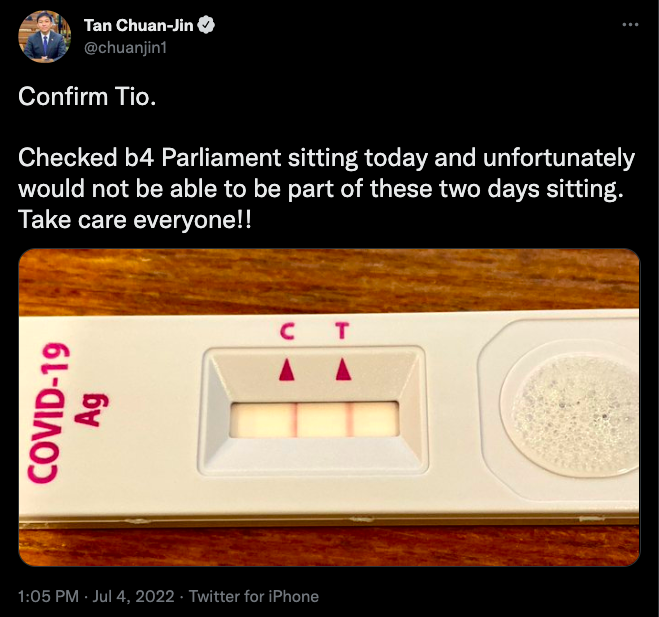Click the pink C label in photo
The width and height of the screenshot is (659, 617).
coord(287,331)
